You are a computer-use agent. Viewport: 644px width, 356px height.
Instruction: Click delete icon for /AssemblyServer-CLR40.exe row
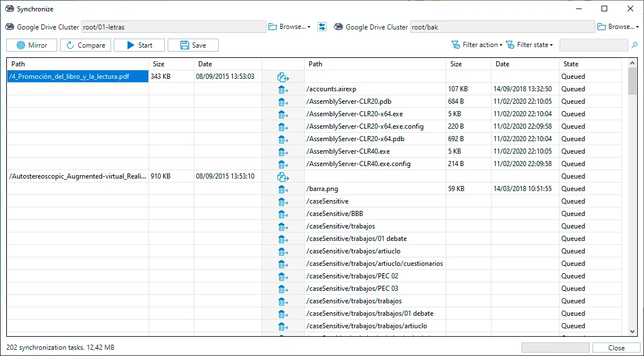pos(283,152)
